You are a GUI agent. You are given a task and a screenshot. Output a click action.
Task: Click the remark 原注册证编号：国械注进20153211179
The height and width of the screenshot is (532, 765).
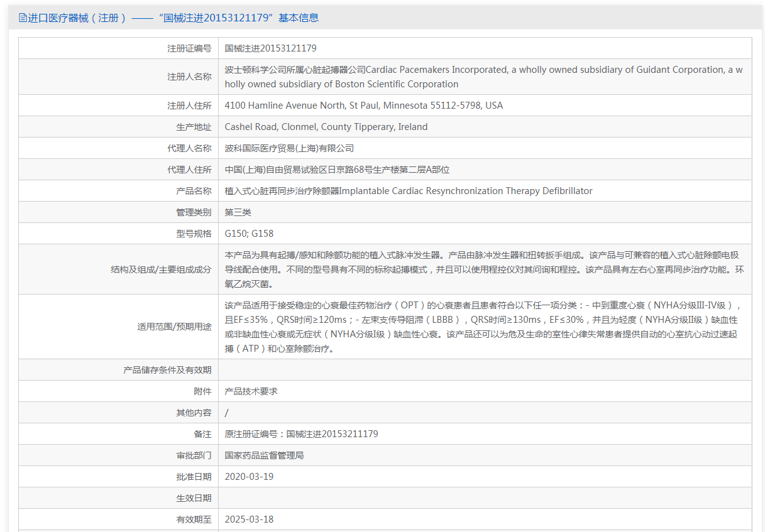302,434
